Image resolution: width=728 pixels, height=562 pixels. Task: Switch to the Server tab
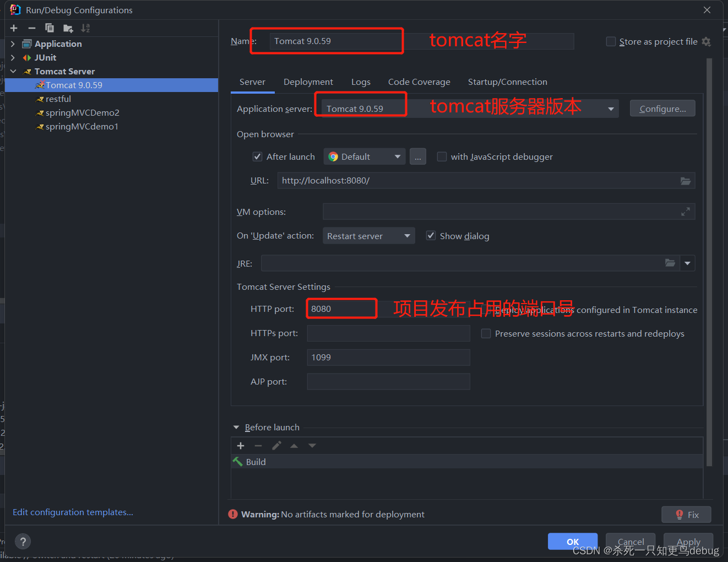(x=252, y=82)
